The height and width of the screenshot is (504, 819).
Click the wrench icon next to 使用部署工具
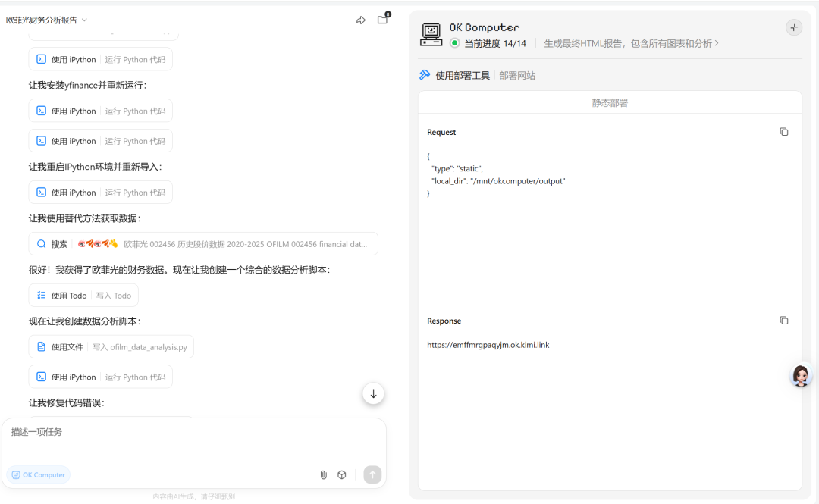pyautogui.click(x=425, y=75)
